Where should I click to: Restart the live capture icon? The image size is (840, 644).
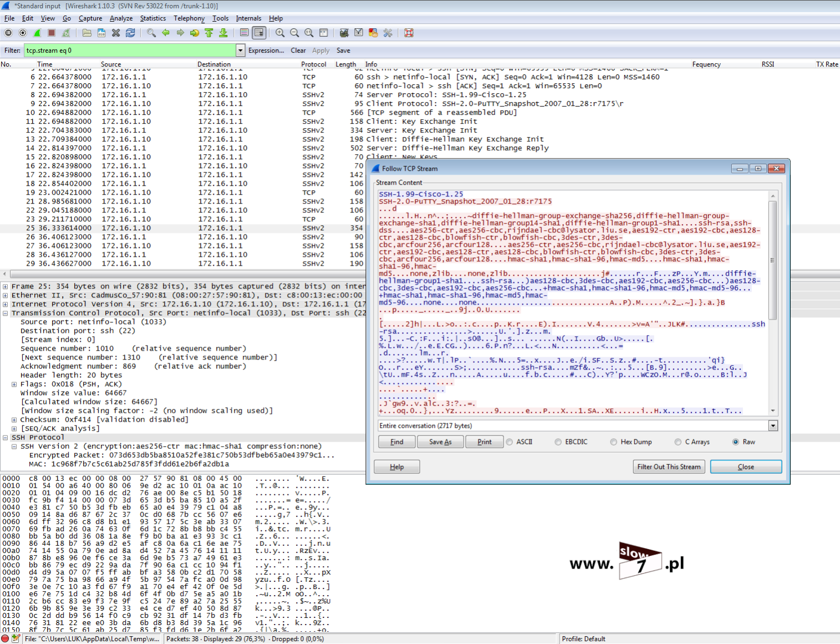point(66,33)
